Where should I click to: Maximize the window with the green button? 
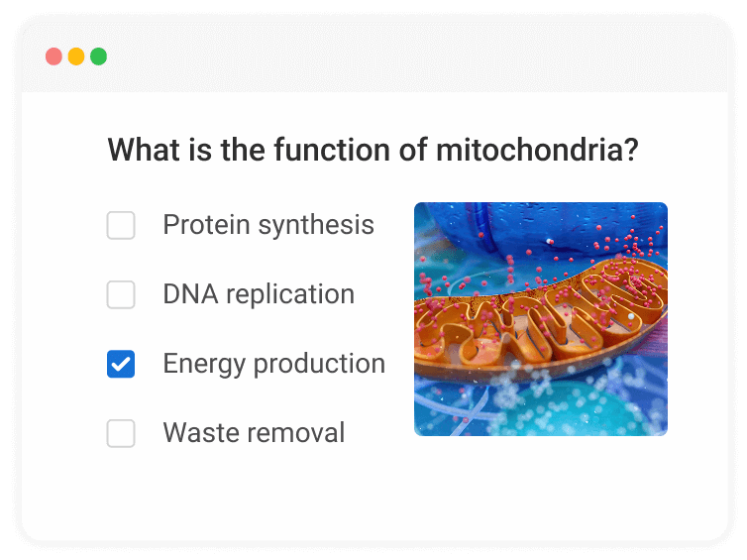click(99, 56)
